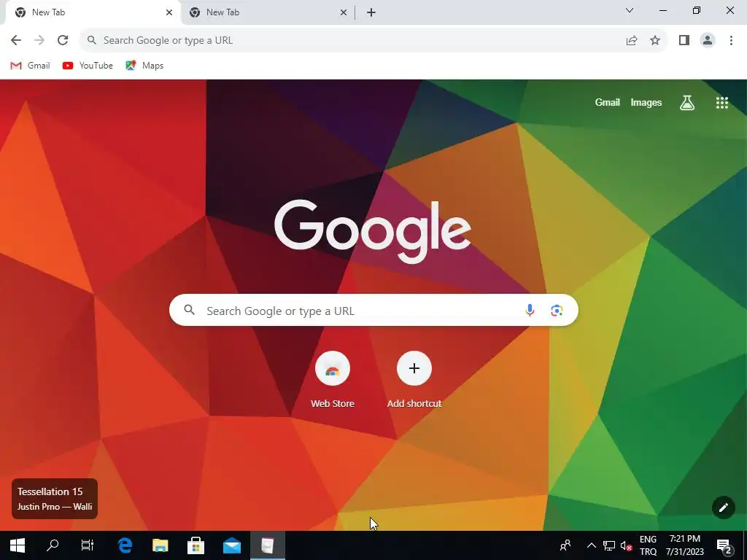The width and height of the screenshot is (747, 560).
Task: Go back using the browser back arrow
Action: [x=16, y=41]
